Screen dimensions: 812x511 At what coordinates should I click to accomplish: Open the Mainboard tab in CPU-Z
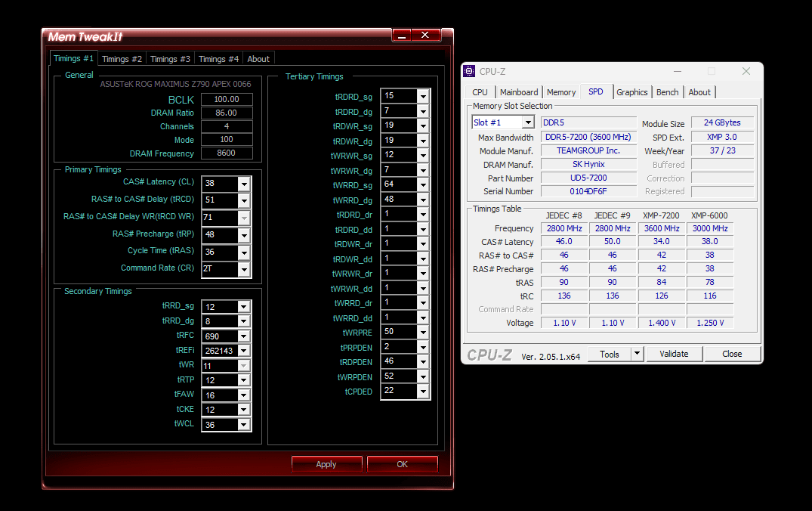(x=519, y=92)
